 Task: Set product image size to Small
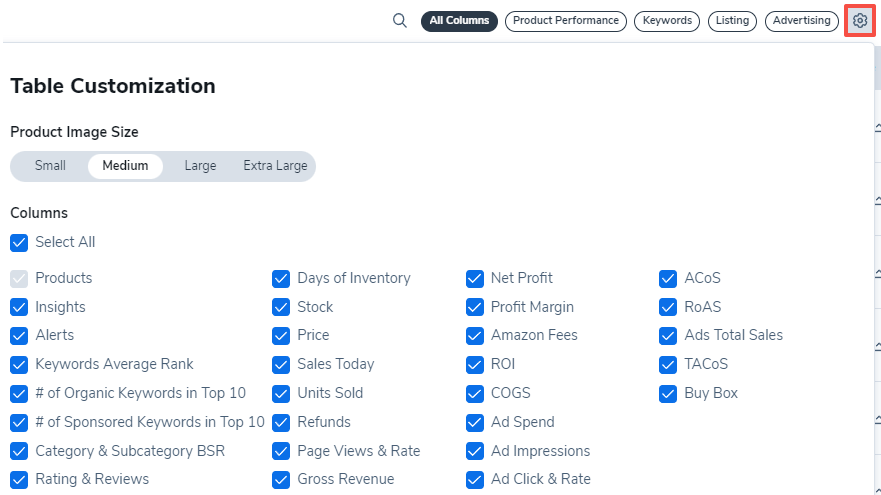(50, 166)
